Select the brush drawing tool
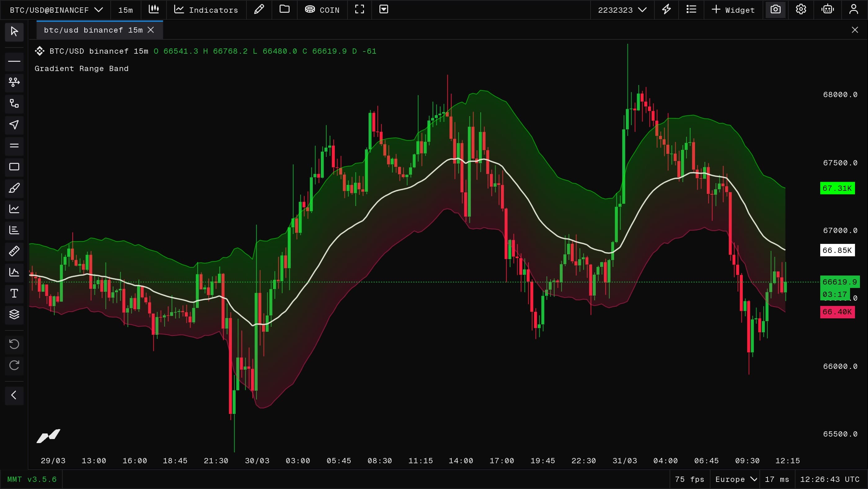This screenshot has width=868, height=489. point(14,188)
